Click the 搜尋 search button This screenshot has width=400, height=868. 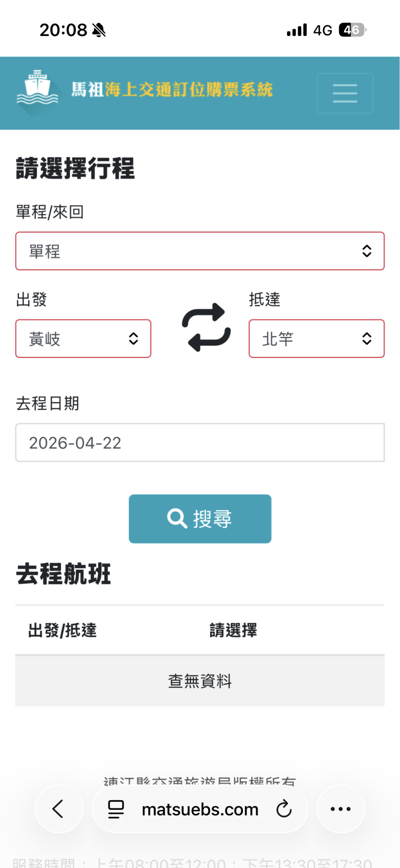click(x=199, y=519)
